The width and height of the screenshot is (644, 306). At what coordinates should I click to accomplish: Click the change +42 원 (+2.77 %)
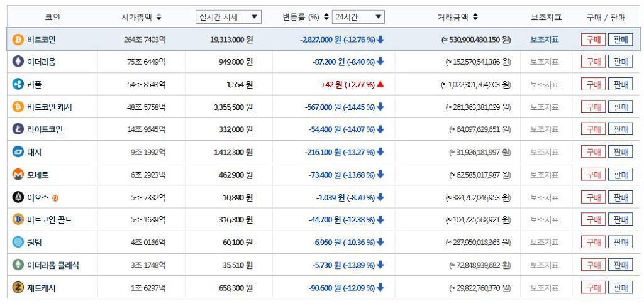(x=347, y=84)
